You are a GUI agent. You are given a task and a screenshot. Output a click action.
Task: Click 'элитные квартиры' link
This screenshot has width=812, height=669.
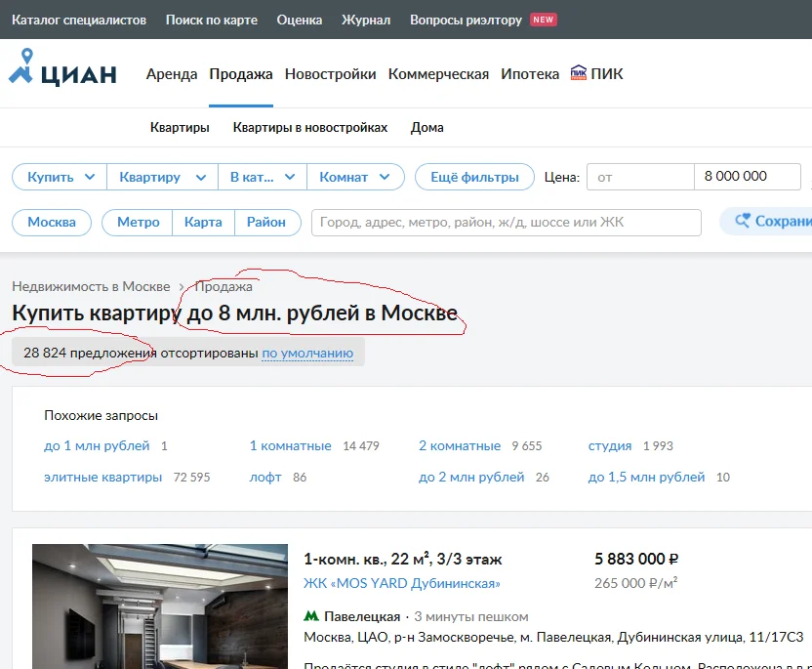[x=103, y=477]
